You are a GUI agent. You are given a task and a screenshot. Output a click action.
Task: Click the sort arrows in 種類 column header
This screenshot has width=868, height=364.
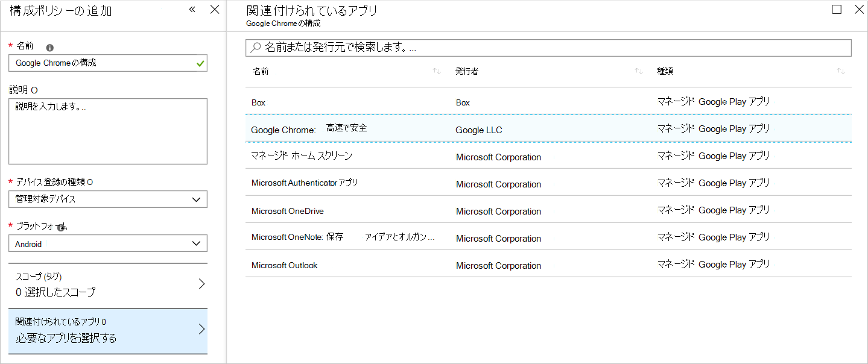(x=841, y=71)
